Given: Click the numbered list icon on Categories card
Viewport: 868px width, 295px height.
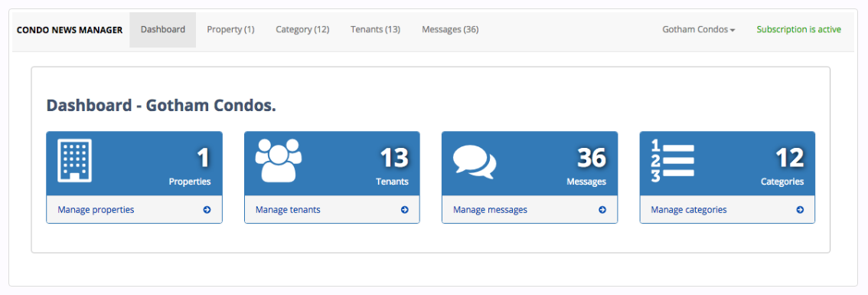Looking at the screenshot, I should click(673, 162).
